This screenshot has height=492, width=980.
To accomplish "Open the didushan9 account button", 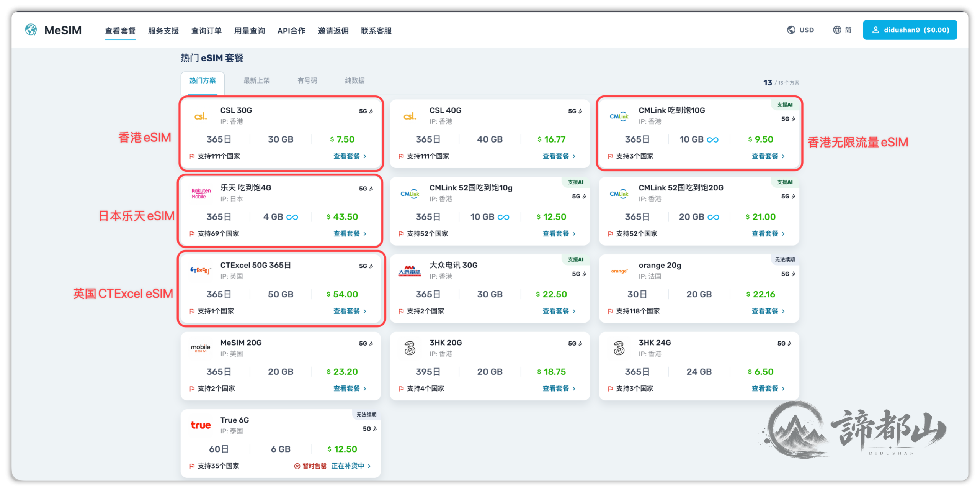I will (x=910, y=30).
